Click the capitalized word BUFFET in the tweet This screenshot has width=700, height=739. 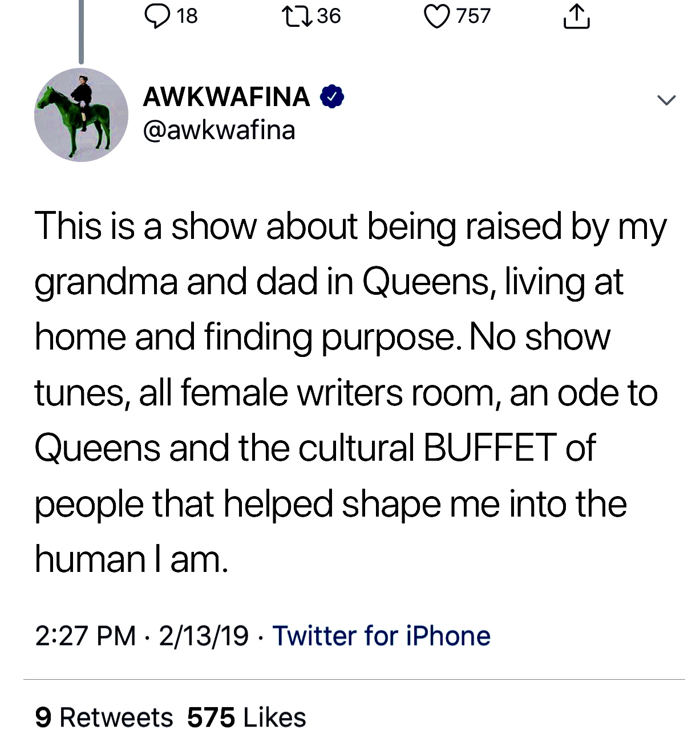coord(490,448)
